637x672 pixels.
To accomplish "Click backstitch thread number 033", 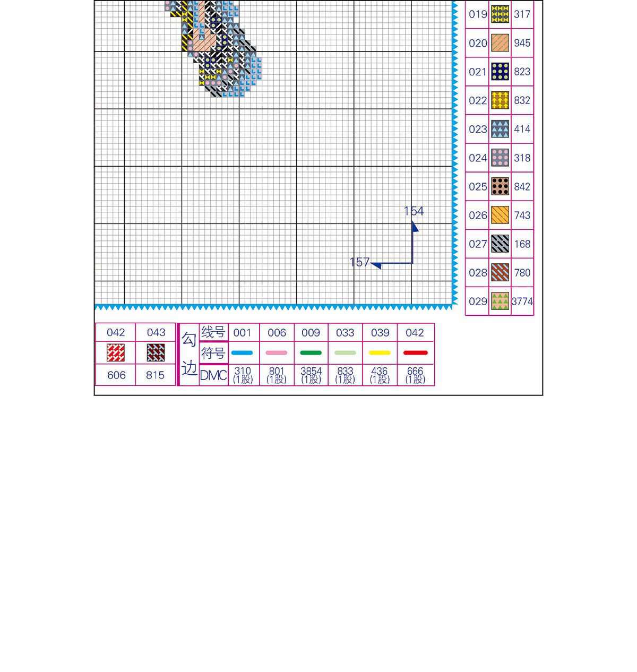I will pos(345,333).
